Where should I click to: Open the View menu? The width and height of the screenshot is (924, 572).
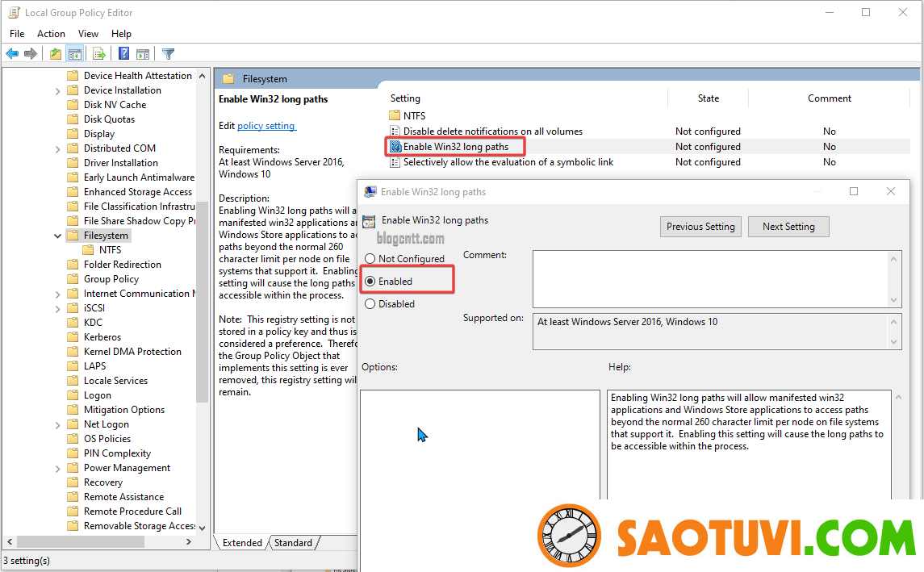point(89,34)
